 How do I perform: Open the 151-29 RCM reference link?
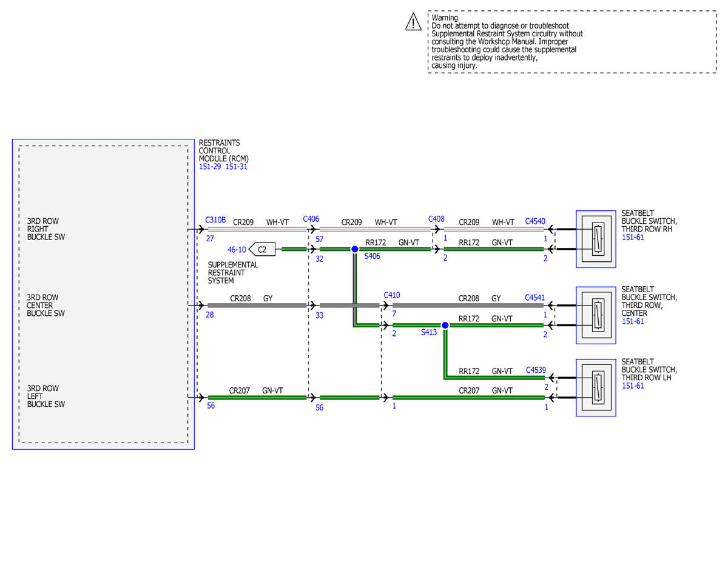(211, 167)
